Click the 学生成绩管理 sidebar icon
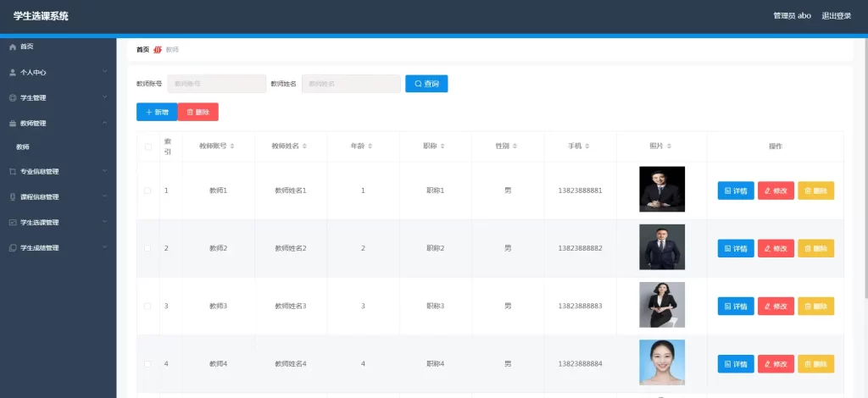The height and width of the screenshot is (398, 868). (12, 248)
